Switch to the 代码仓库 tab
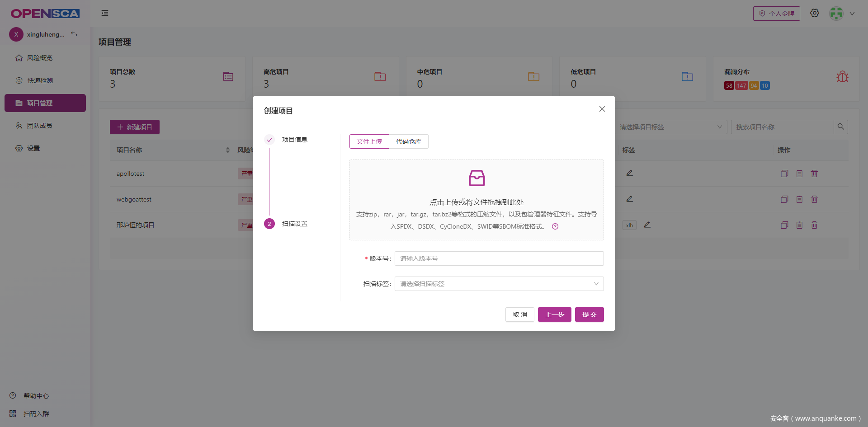 [x=408, y=141]
